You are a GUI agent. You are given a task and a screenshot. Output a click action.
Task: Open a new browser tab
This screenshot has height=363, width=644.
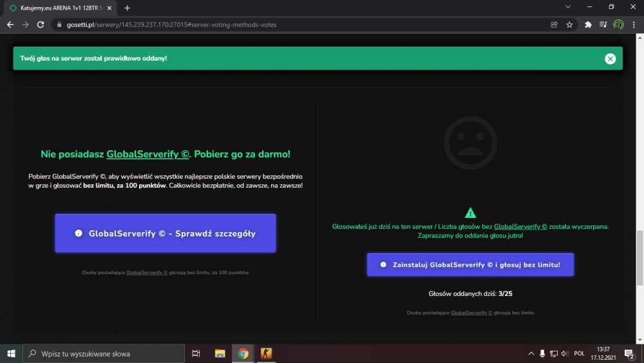[x=127, y=8]
